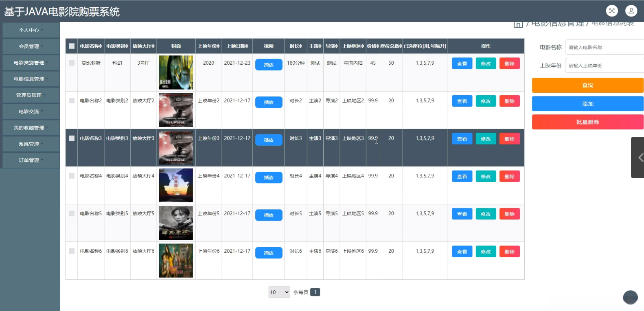Sort table by 上映地区 column arrow
This screenshot has height=311, width=644.
(x=363, y=46)
